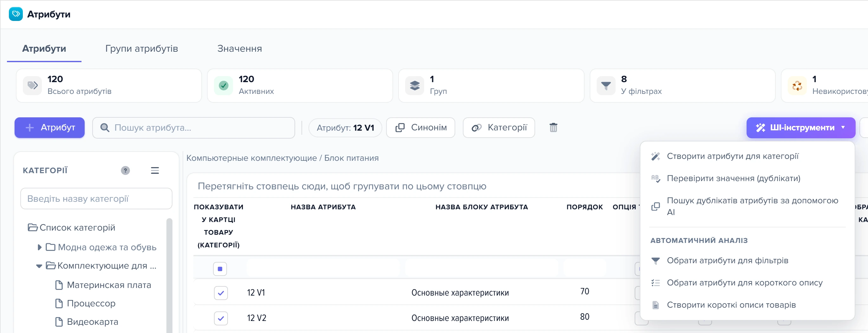Toggle the header select-all checkbox in filter row
868x333 pixels.
pos(220,269)
